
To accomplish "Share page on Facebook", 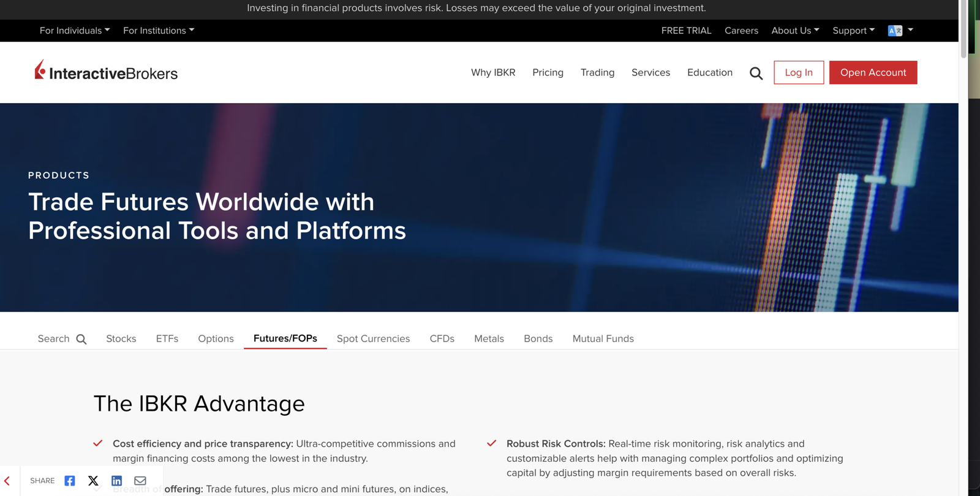I will pos(70,481).
